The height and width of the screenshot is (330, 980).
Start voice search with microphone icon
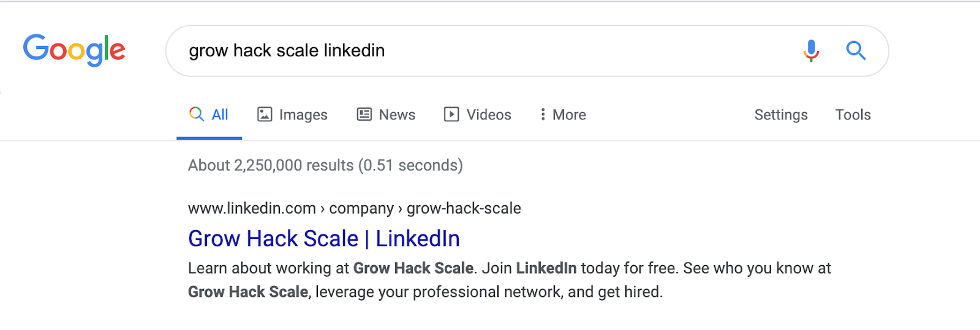pyautogui.click(x=811, y=51)
